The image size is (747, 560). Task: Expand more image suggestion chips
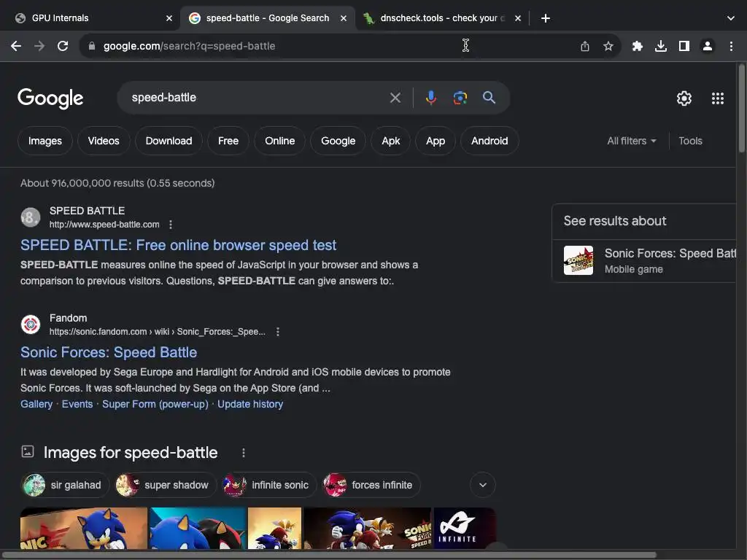pyautogui.click(x=483, y=485)
